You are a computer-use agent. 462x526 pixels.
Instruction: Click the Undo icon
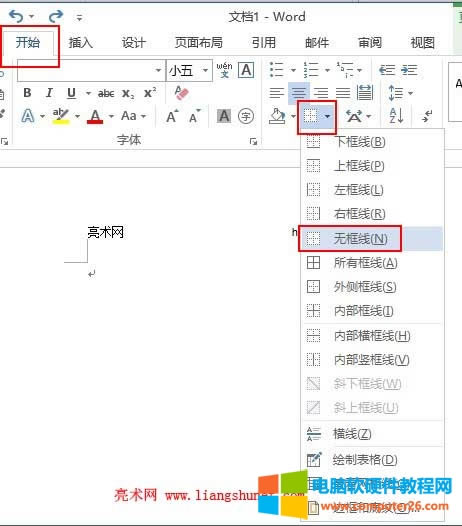(16, 16)
